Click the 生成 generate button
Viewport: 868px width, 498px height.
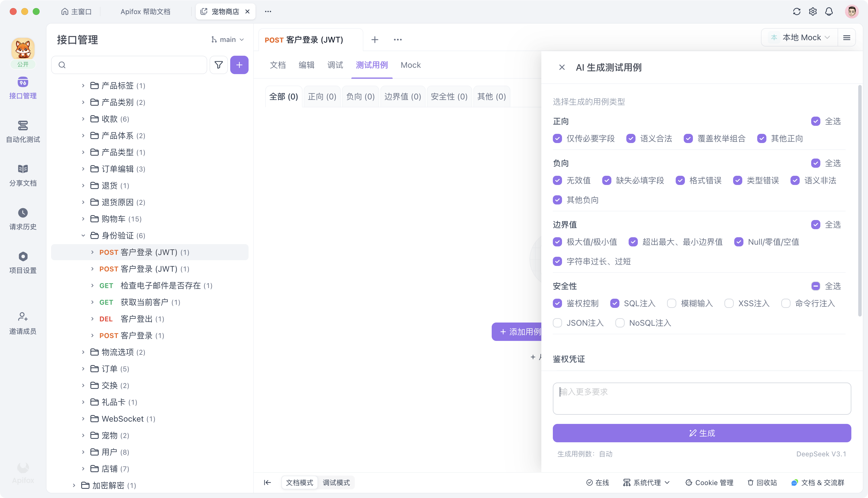tap(702, 433)
